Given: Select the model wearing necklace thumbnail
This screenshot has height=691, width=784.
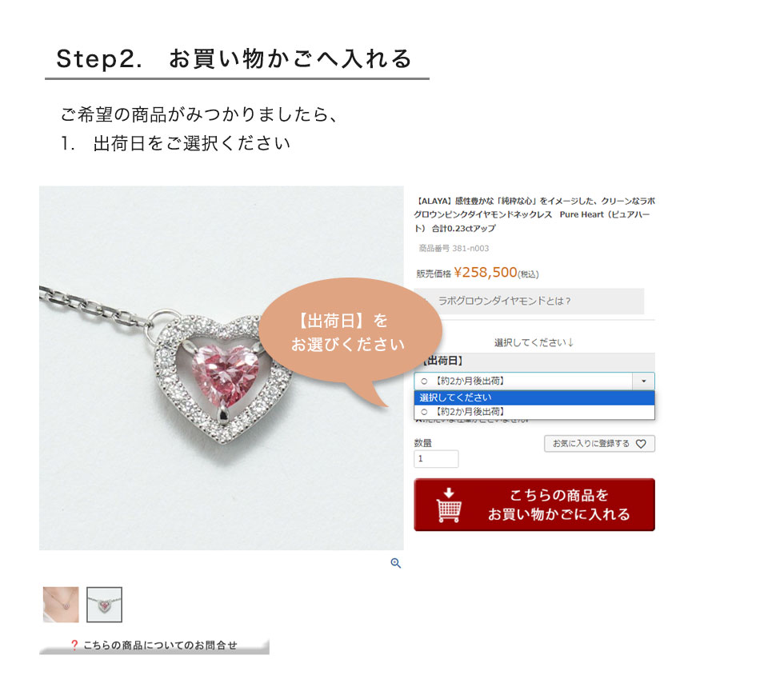Looking at the screenshot, I should pyautogui.click(x=61, y=605).
